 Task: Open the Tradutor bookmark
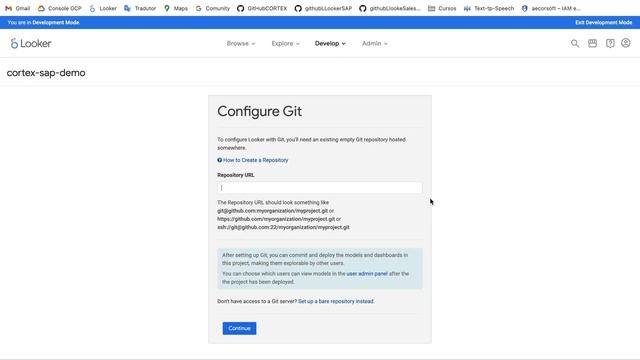(x=140, y=8)
